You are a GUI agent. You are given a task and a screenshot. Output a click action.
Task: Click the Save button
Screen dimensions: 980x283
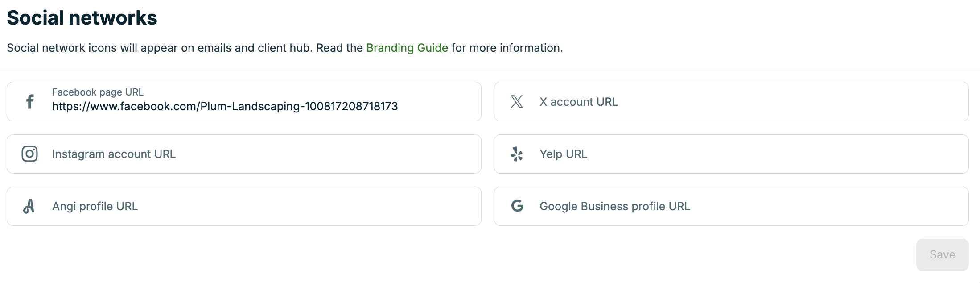pyautogui.click(x=942, y=254)
